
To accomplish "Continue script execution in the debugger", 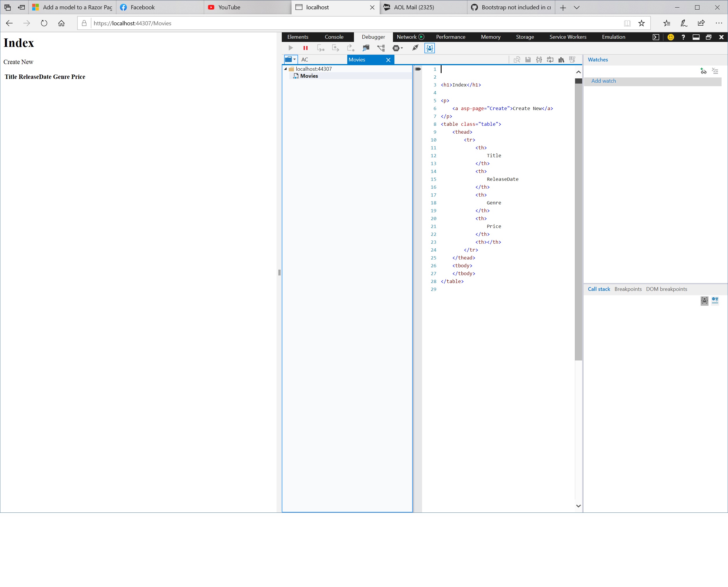I will pyautogui.click(x=290, y=48).
